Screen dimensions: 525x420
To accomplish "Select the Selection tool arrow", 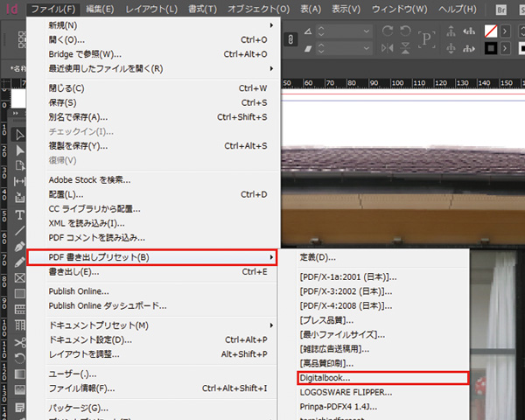I will point(19,135).
